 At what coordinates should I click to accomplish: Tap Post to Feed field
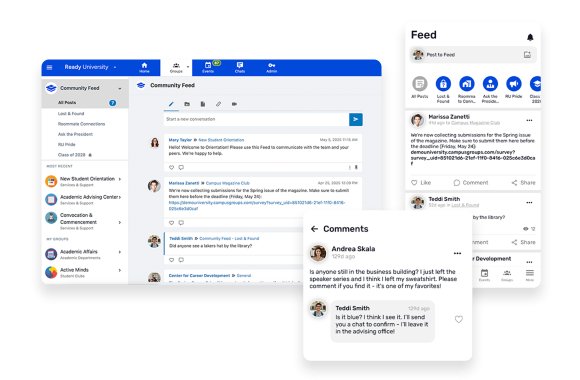click(473, 55)
